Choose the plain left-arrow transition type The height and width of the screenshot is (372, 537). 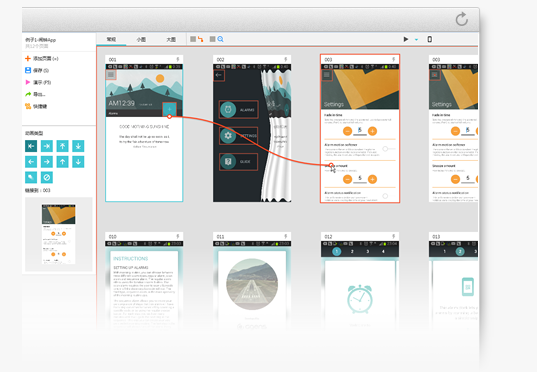[x=31, y=162]
